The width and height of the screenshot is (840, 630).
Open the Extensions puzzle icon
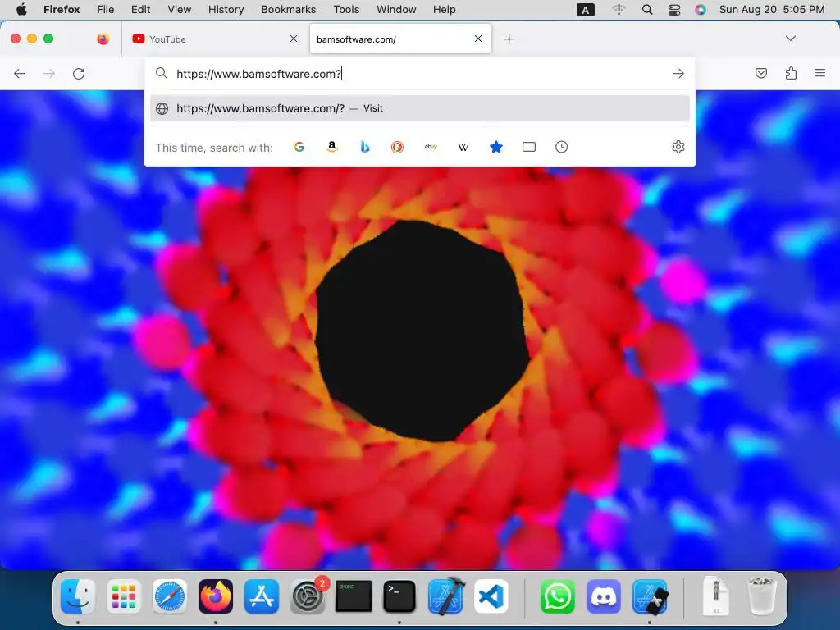(x=791, y=73)
